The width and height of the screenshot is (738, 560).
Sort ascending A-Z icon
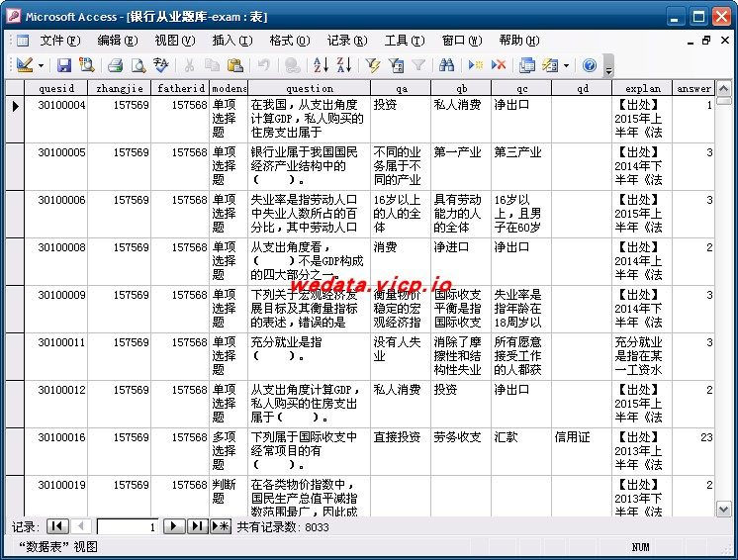[x=321, y=65]
